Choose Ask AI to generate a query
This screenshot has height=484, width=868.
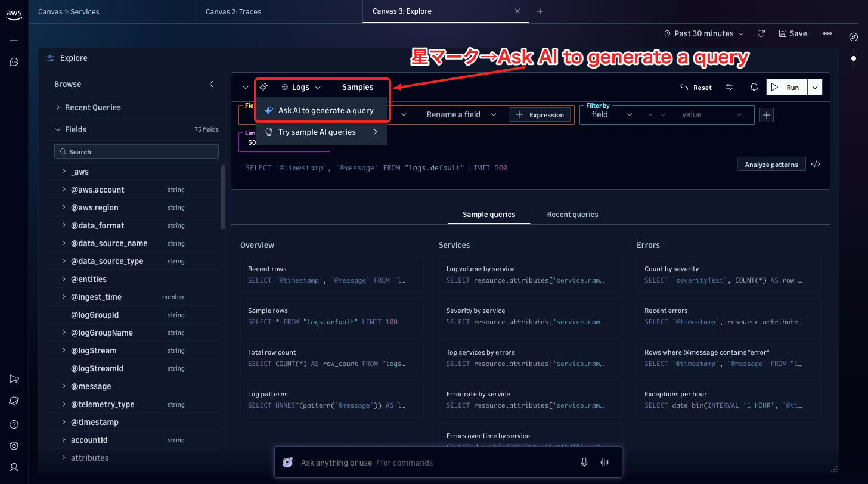(x=322, y=110)
